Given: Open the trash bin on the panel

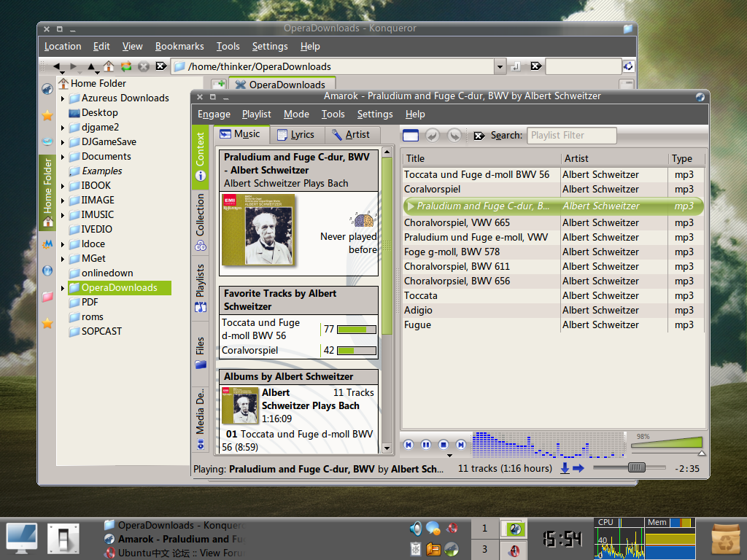Looking at the screenshot, I should pyautogui.click(x=725, y=540).
